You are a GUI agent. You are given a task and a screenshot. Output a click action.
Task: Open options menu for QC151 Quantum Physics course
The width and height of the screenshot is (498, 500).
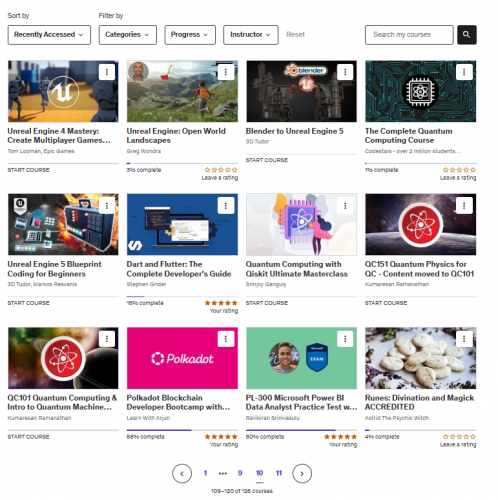point(464,206)
